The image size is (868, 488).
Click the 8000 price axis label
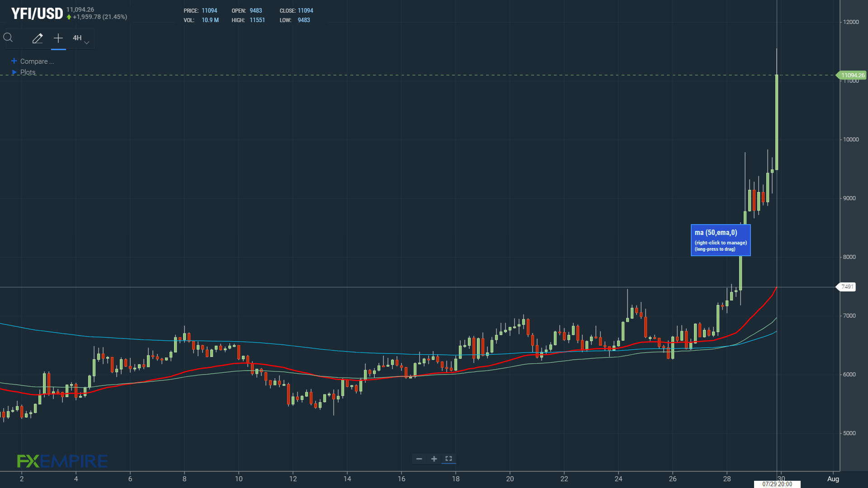click(849, 257)
